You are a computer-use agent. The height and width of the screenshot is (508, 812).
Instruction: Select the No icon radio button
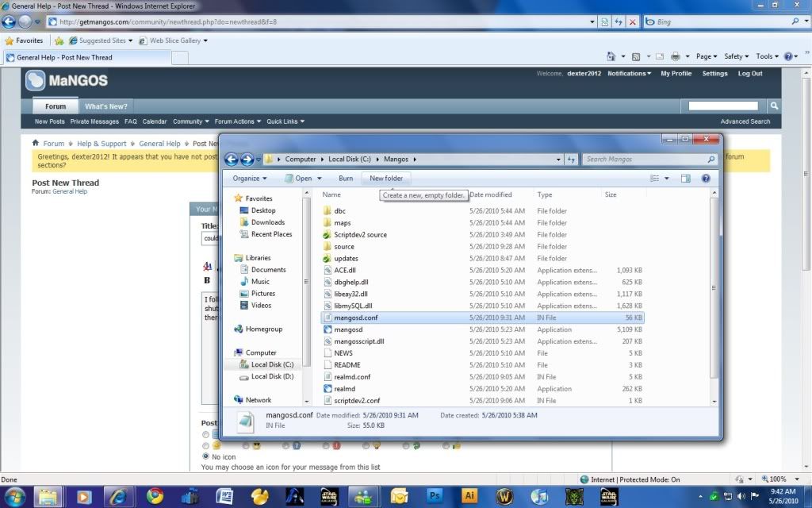[205, 456]
